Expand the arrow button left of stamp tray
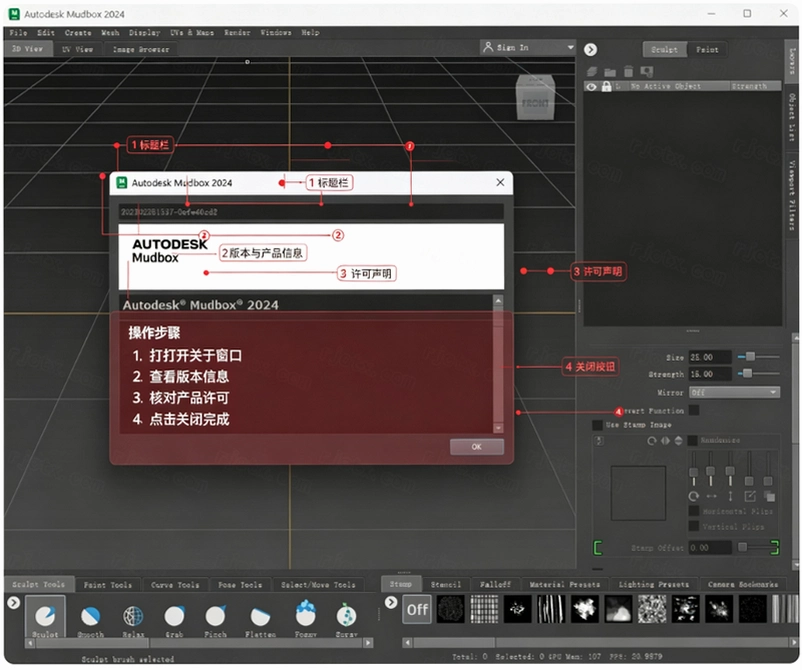 391,602
